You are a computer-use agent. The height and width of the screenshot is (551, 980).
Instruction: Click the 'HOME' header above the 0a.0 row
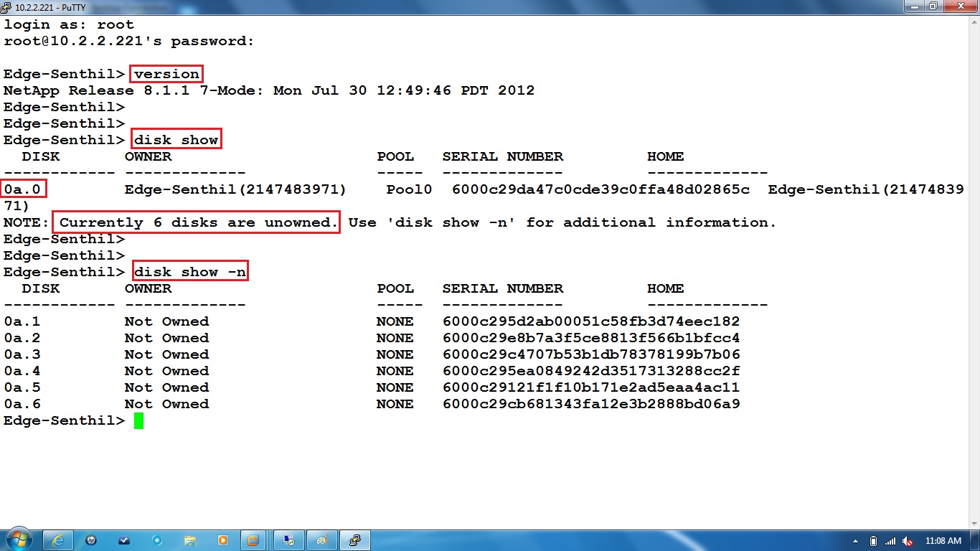coord(666,156)
